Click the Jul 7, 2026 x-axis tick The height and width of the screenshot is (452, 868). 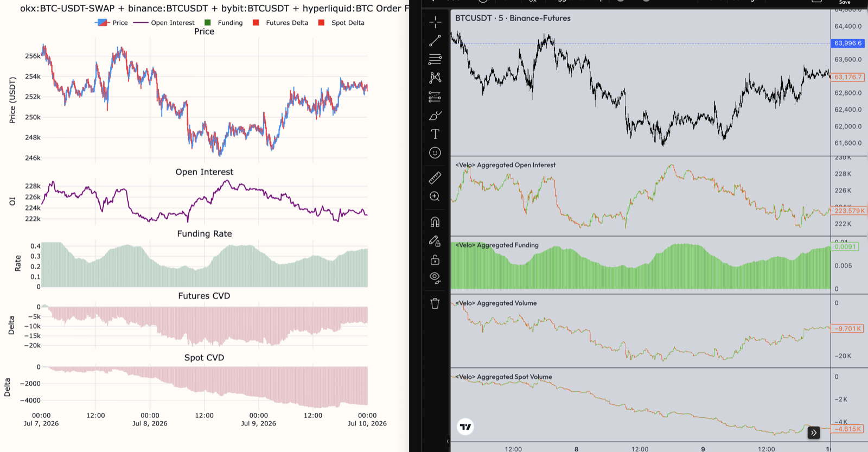(x=41, y=423)
